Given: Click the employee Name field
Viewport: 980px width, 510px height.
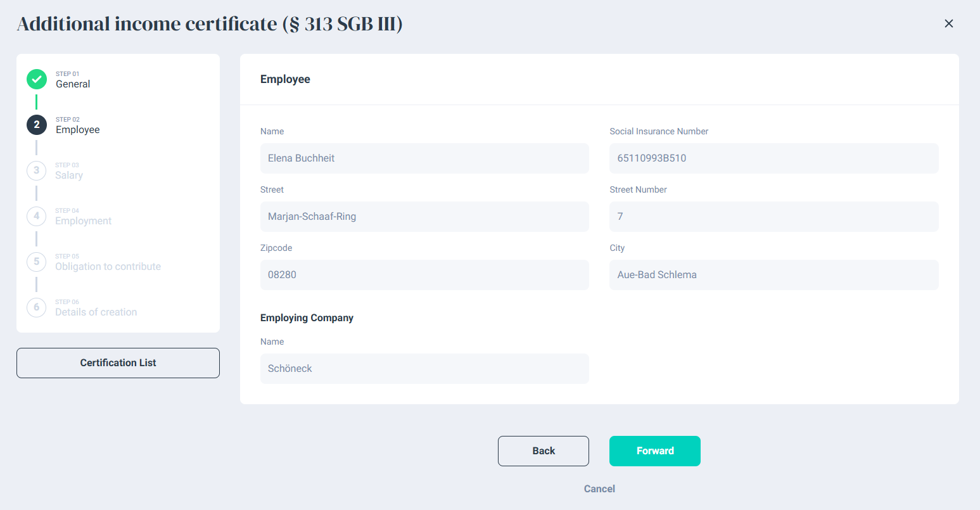Looking at the screenshot, I should (424, 158).
